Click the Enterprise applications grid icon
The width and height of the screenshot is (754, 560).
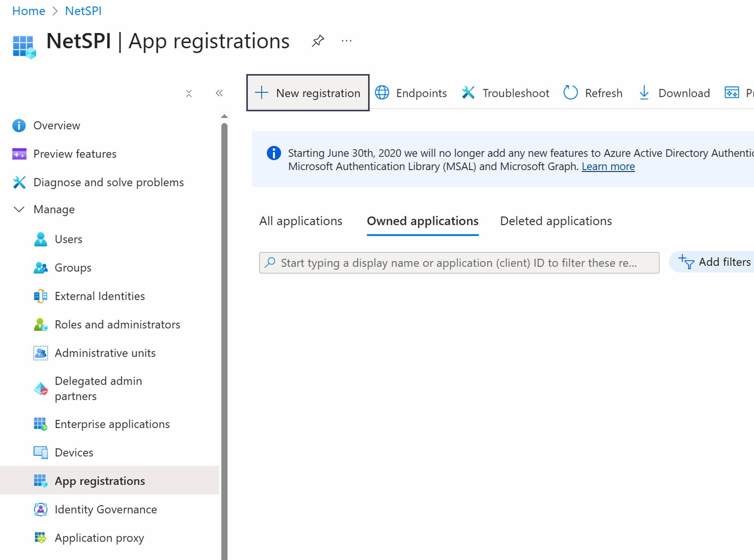point(41,424)
